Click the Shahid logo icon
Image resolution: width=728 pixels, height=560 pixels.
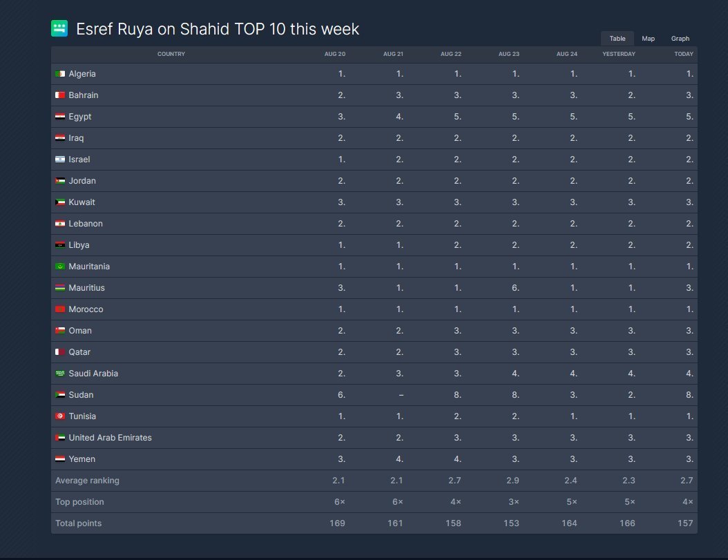coord(59,28)
